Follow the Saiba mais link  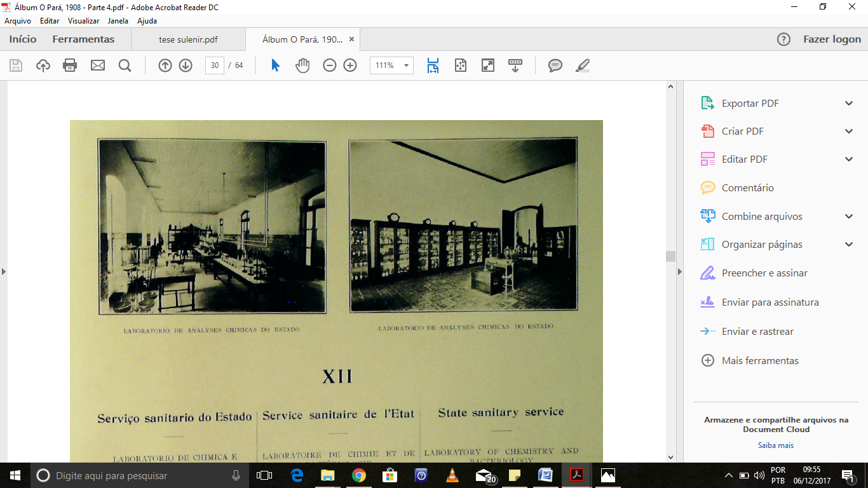point(775,445)
